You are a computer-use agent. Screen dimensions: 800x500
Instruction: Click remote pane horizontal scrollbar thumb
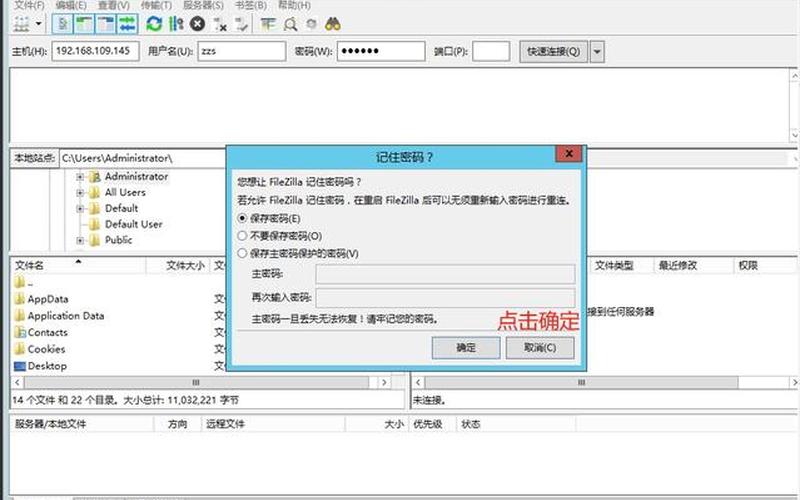(582, 383)
